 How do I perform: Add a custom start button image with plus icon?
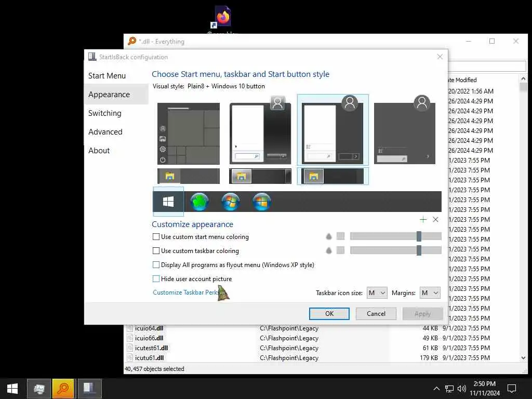point(423,220)
